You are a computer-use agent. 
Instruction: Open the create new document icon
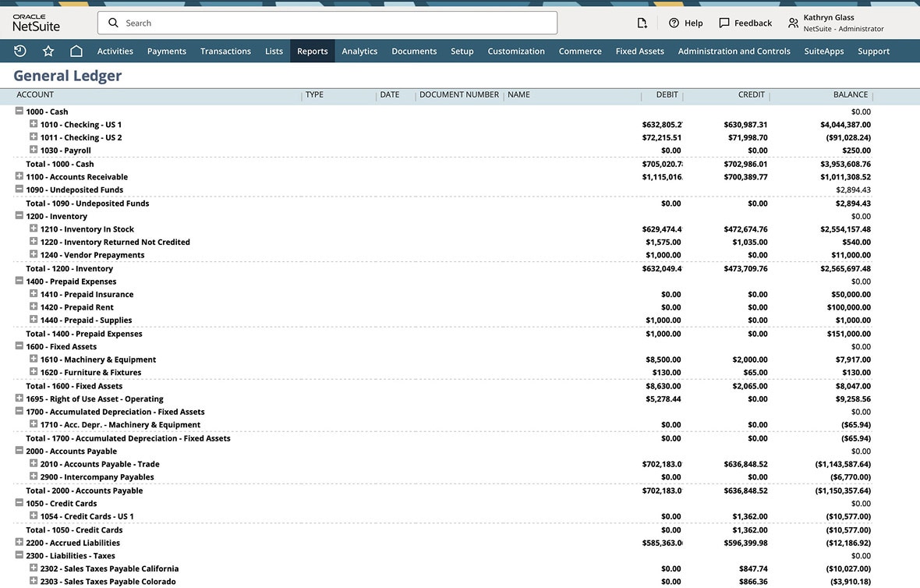642,23
